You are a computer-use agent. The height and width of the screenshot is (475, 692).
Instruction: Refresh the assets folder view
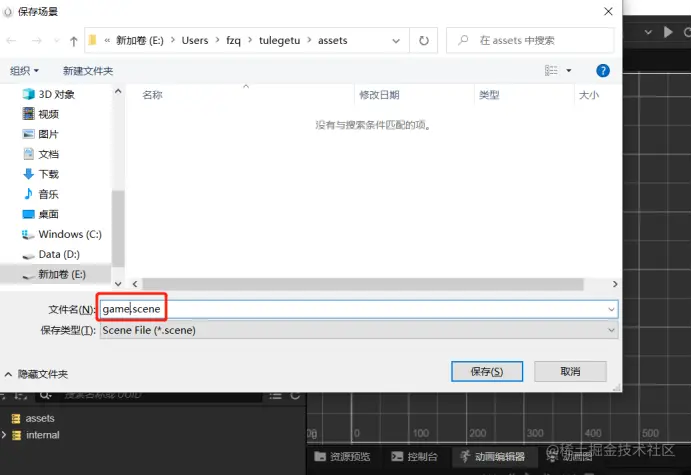click(x=424, y=41)
